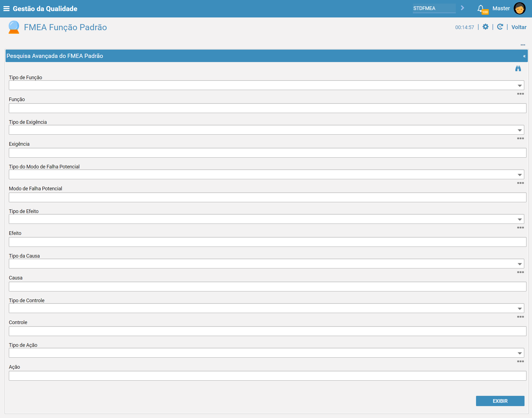Click the arrow next to STDFMEA field
This screenshot has height=418, width=532.
click(462, 8)
